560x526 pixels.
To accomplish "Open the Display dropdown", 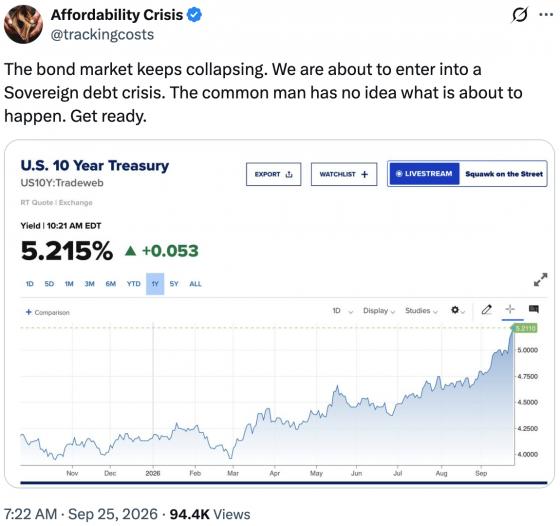I will coord(379,311).
